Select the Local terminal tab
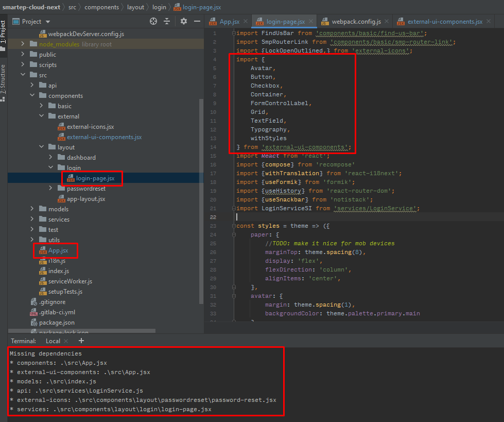This screenshot has height=422, width=504. coord(53,341)
